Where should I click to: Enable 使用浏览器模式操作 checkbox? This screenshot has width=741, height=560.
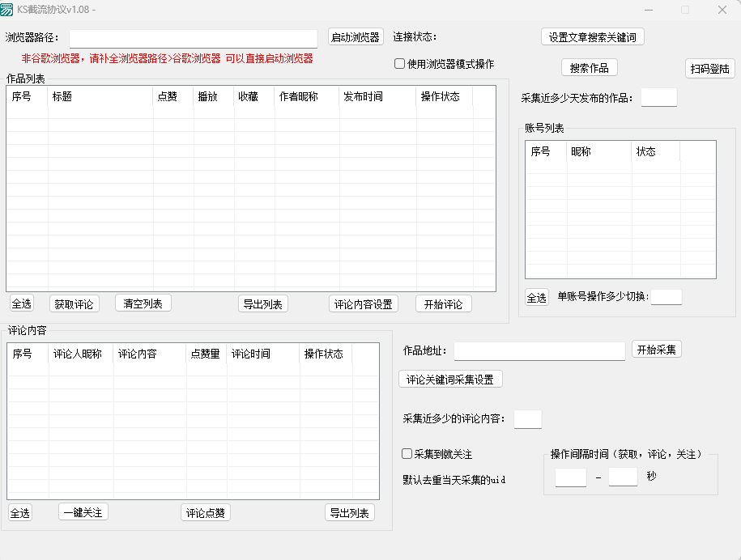400,64
